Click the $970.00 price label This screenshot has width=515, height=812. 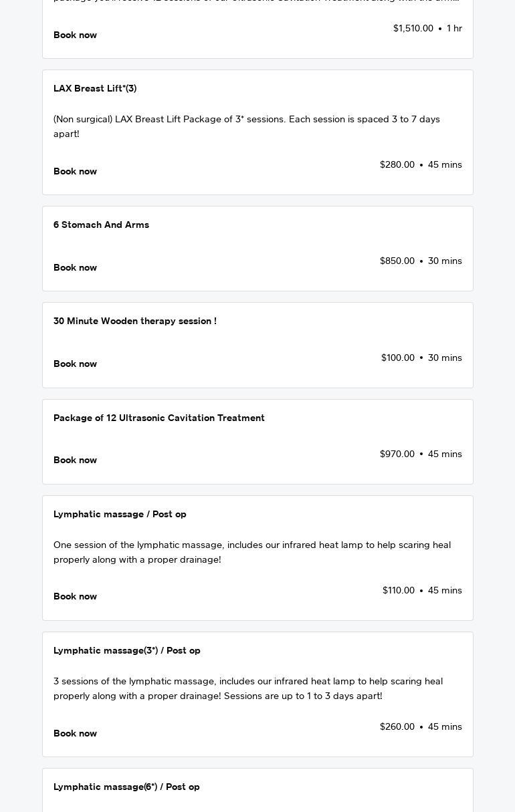[x=397, y=454]
